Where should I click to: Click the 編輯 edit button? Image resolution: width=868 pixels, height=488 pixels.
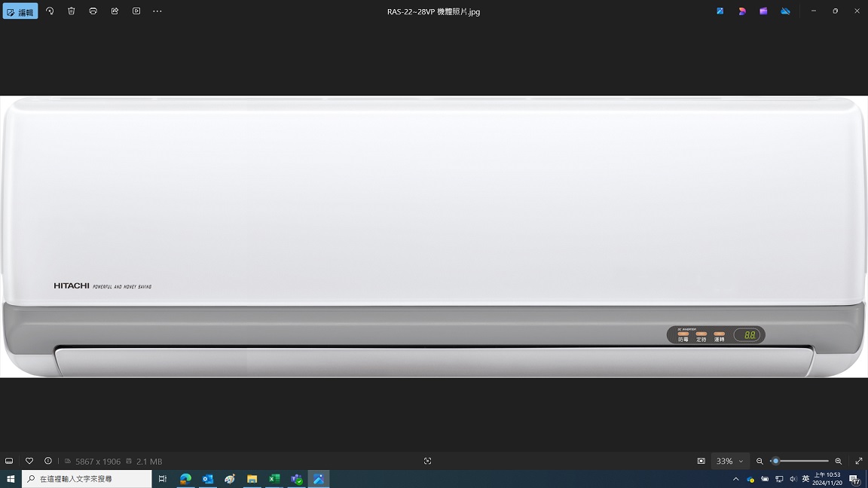pyautogui.click(x=20, y=11)
